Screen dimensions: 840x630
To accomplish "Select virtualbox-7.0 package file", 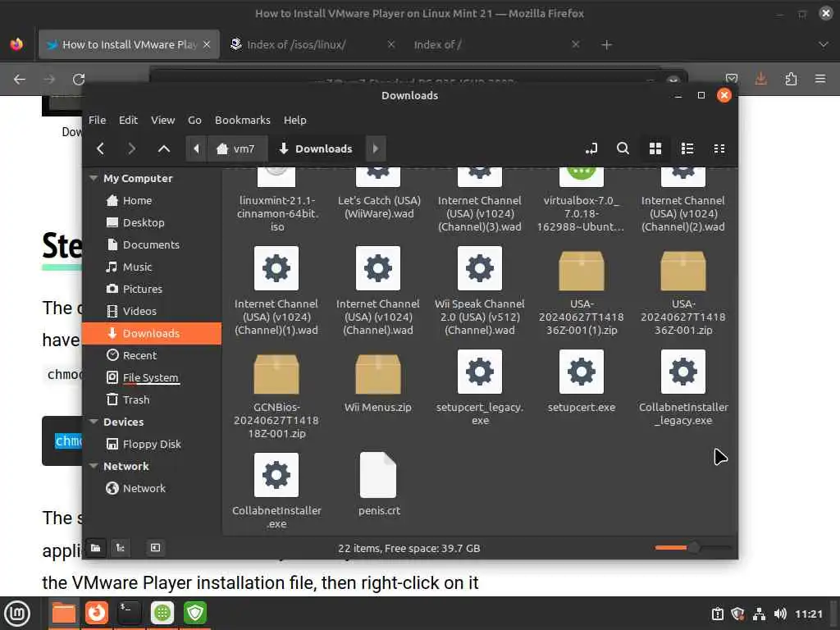I will tap(582, 200).
